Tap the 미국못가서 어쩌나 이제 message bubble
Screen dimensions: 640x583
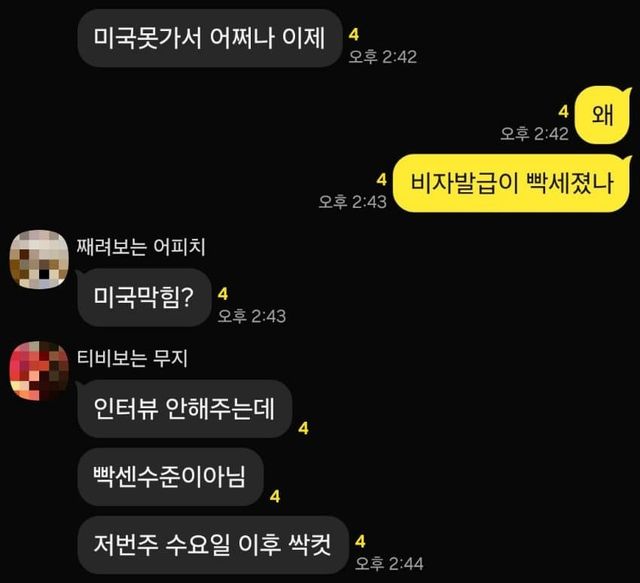[x=210, y=38]
